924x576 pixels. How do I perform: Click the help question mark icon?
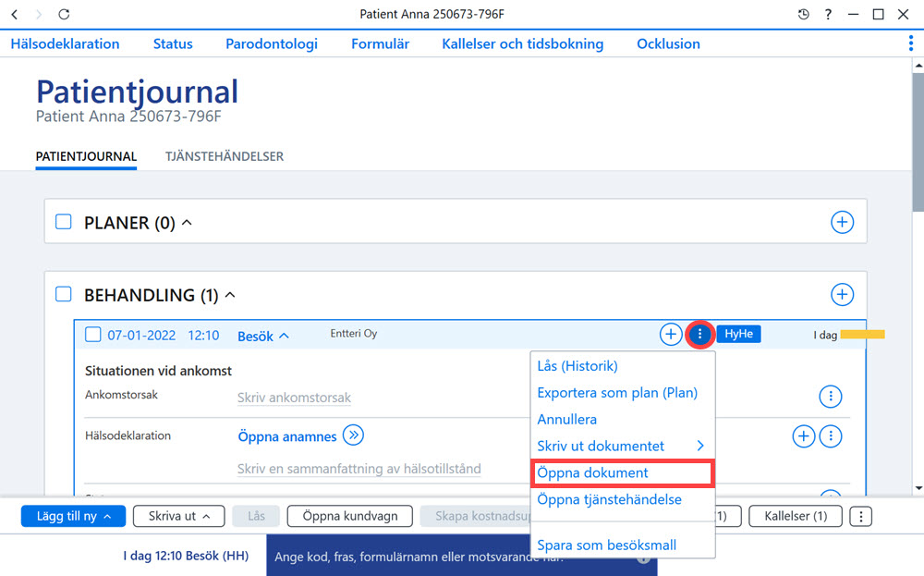pos(828,14)
